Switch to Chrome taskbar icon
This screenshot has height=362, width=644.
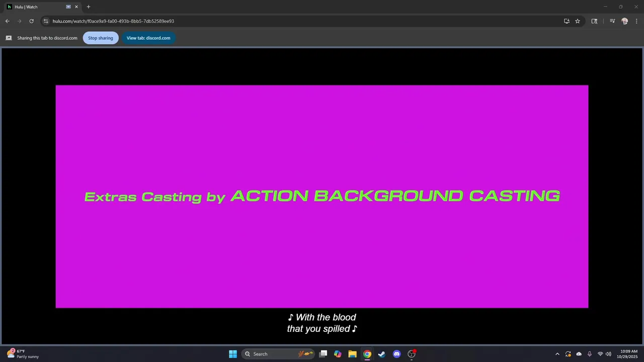(x=367, y=354)
